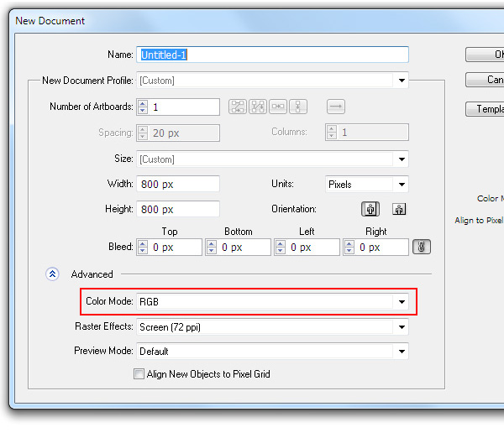Set orientation to landscape
Image resolution: width=504 pixels, height=438 pixels.
tap(399, 210)
